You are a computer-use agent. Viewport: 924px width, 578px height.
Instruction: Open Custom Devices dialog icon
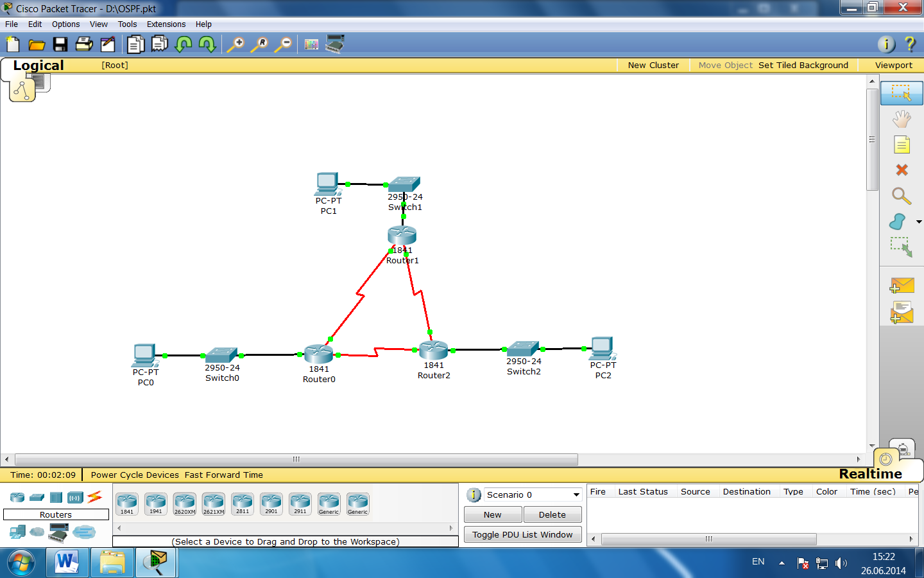click(x=335, y=44)
